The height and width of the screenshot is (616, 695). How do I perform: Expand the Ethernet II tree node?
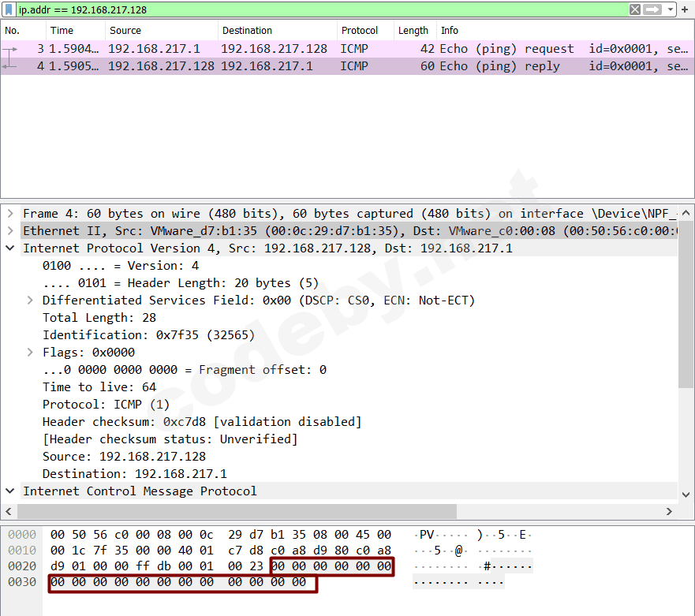coord(10,231)
